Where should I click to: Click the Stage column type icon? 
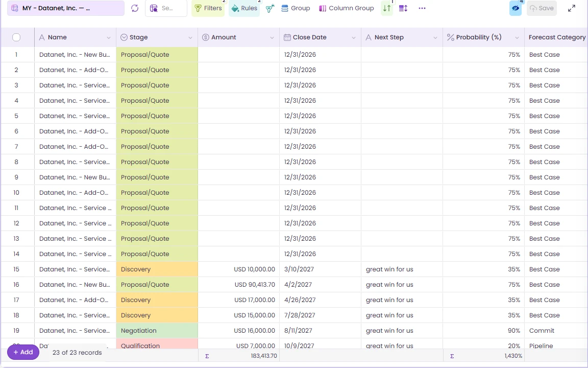click(x=124, y=37)
